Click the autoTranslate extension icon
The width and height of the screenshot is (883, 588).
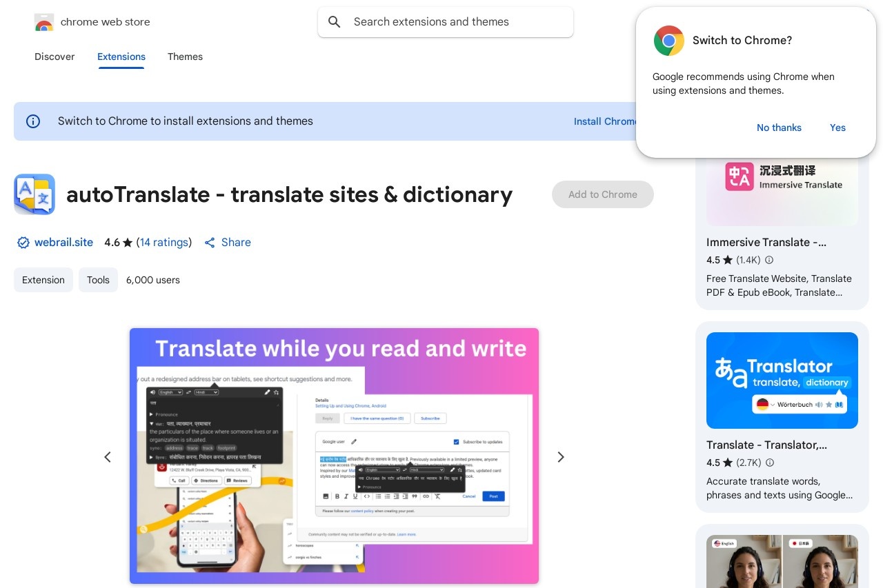tap(34, 194)
